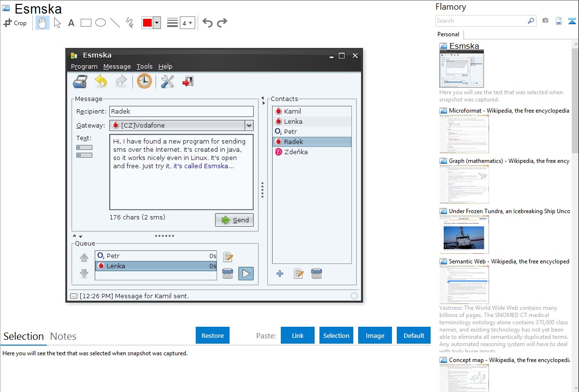This screenshot has width=579, height=392.
Task: Select contact Kamil
Action: click(x=312, y=111)
